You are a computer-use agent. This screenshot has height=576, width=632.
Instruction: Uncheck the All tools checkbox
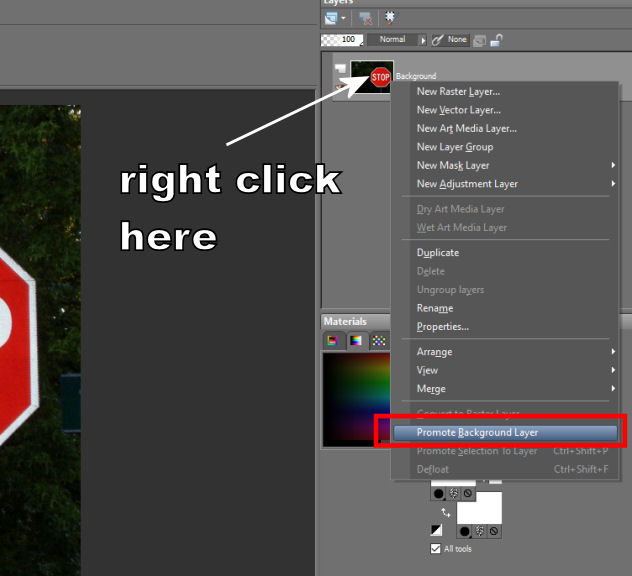435,549
